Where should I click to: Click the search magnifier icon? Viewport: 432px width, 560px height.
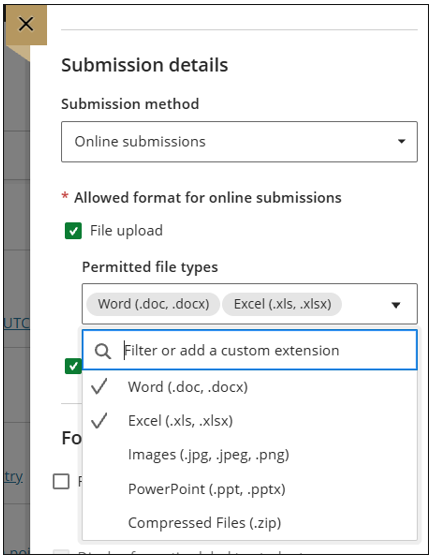[x=103, y=351]
